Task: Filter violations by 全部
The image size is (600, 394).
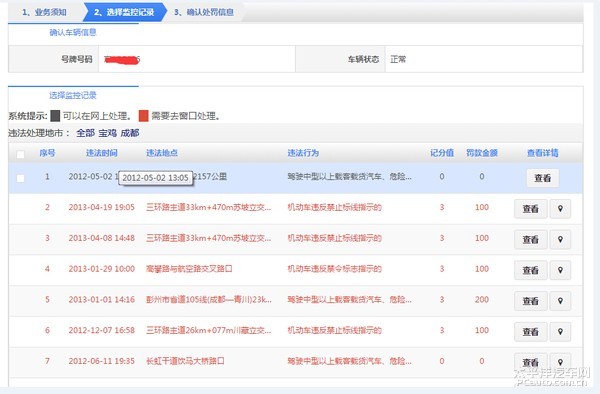Action: 85,133
